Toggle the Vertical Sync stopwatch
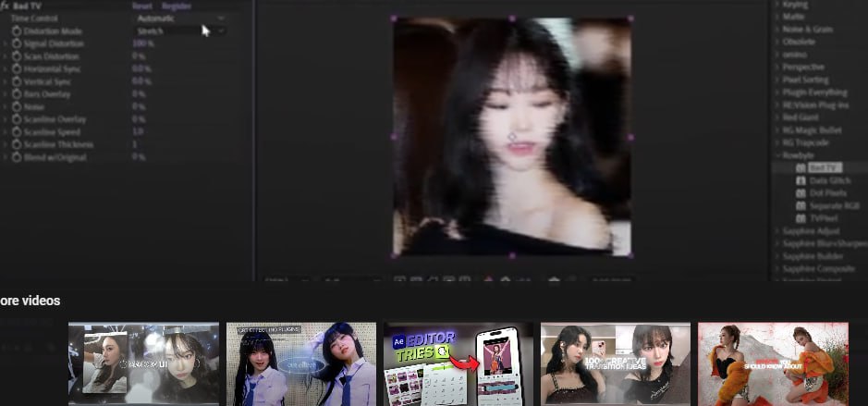 click(x=17, y=82)
